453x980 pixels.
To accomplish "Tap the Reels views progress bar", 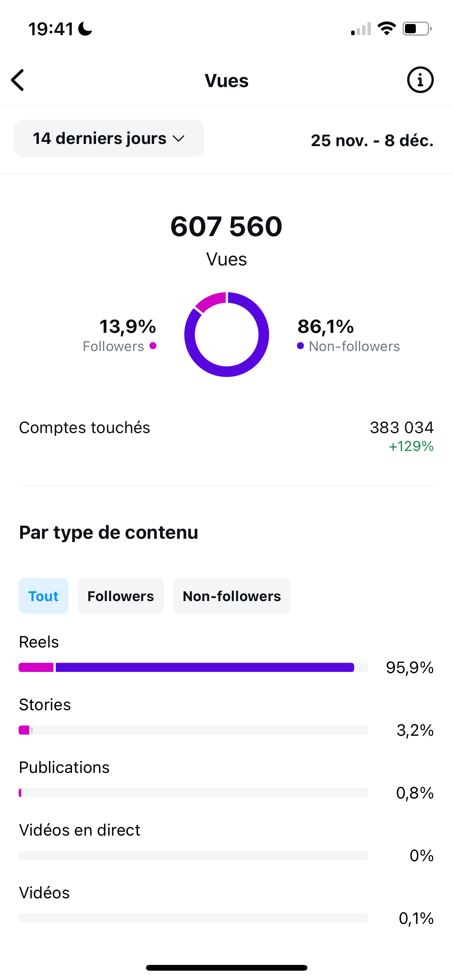I will point(193,667).
